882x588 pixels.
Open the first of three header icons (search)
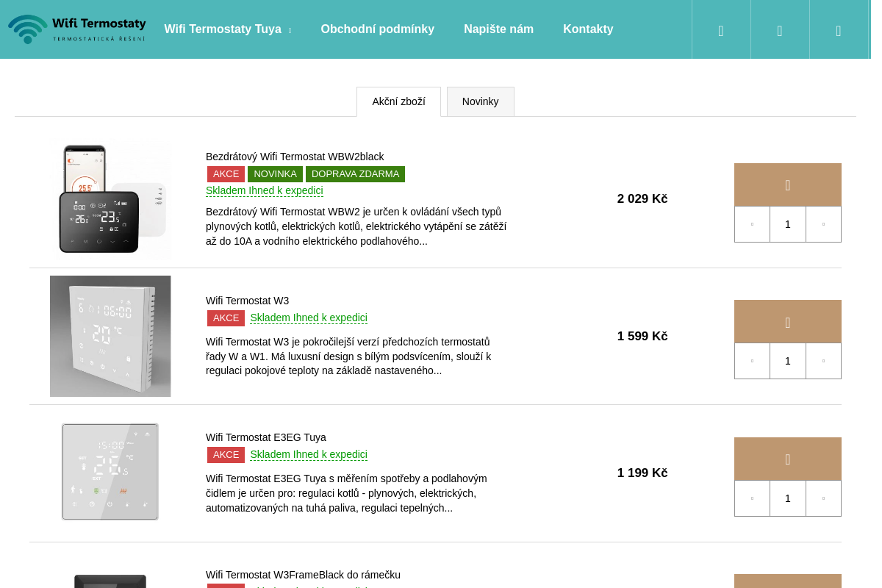(x=721, y=29)
